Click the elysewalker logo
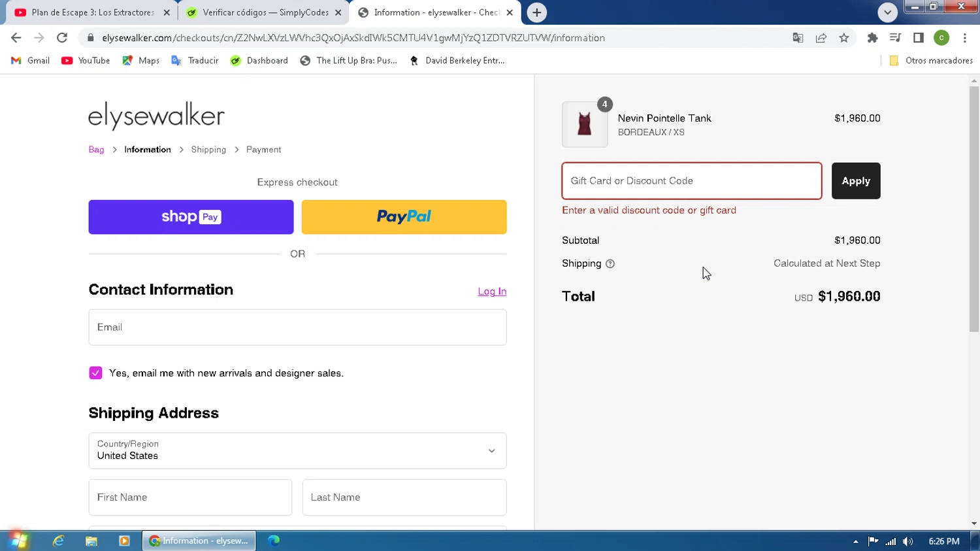Screen dimensions: 980x551 (156, 116)
